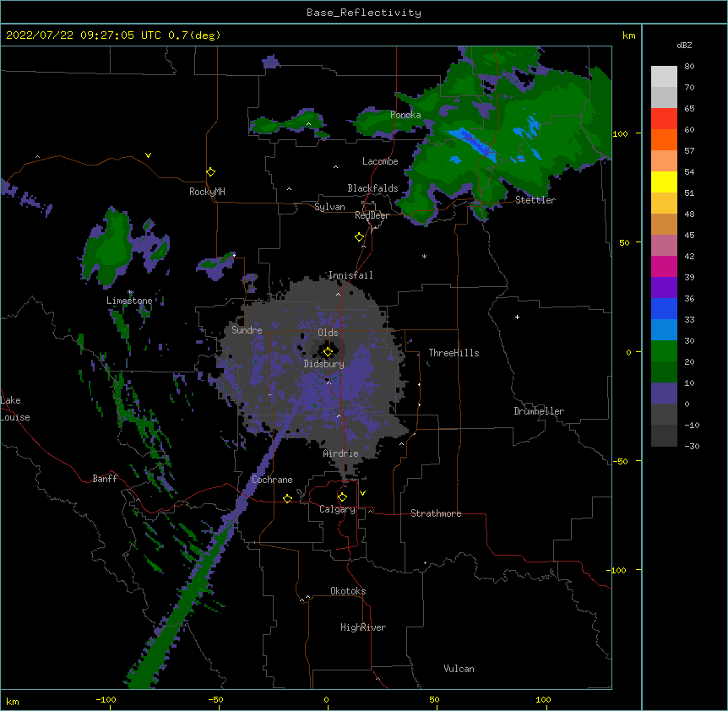Click the Strathmore city label
Image resolution: width=728 pixels, height=711 pixels.
(x=436, y=513)
